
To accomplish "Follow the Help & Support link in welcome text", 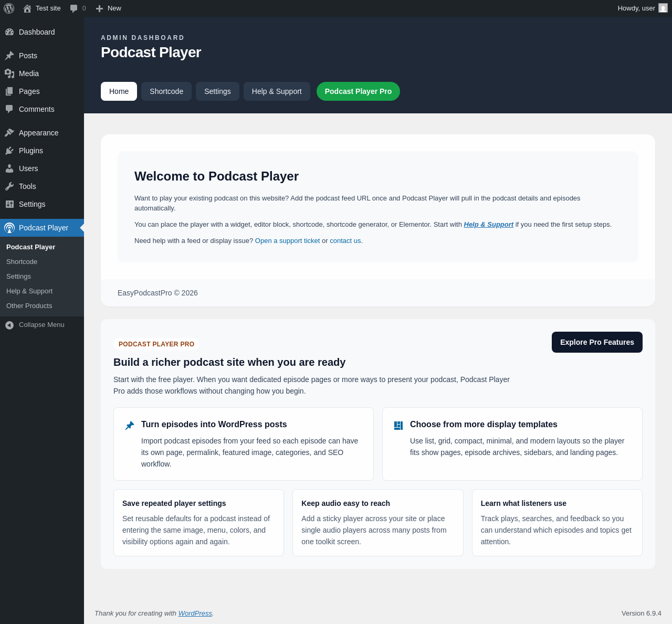I will point(488,225).
